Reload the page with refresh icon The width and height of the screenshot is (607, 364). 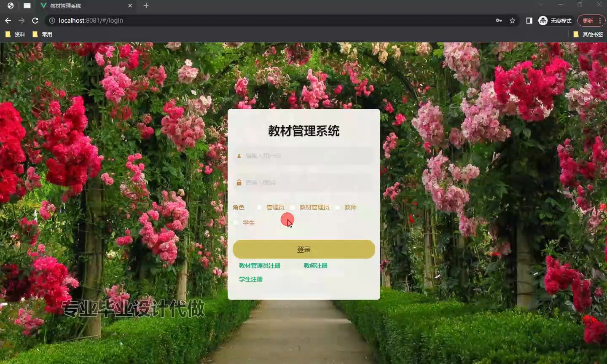point(35,20)
